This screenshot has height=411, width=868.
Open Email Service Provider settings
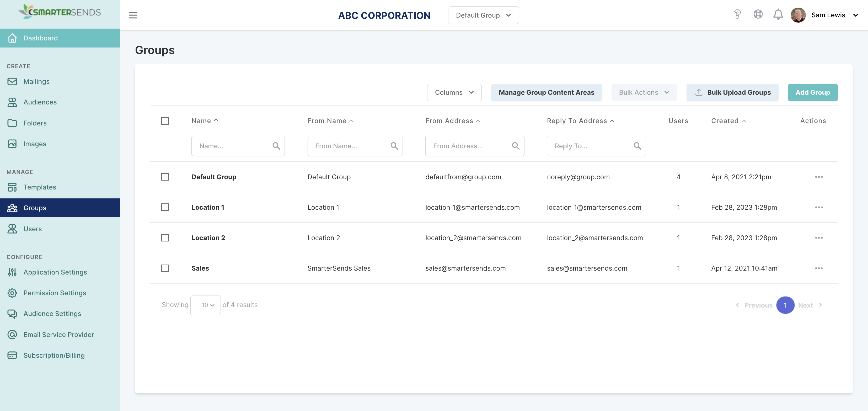pyautogui.click(x=59, y=334)
